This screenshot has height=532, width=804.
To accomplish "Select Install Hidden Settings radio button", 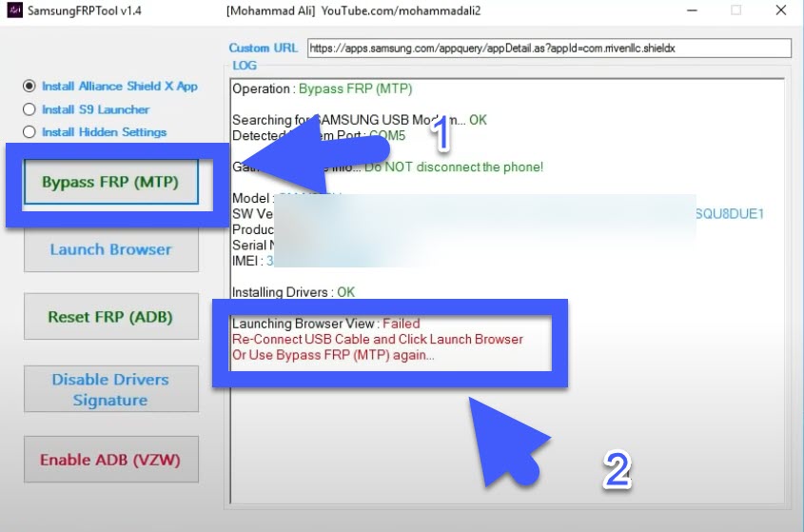I will [x=29, y=132].
